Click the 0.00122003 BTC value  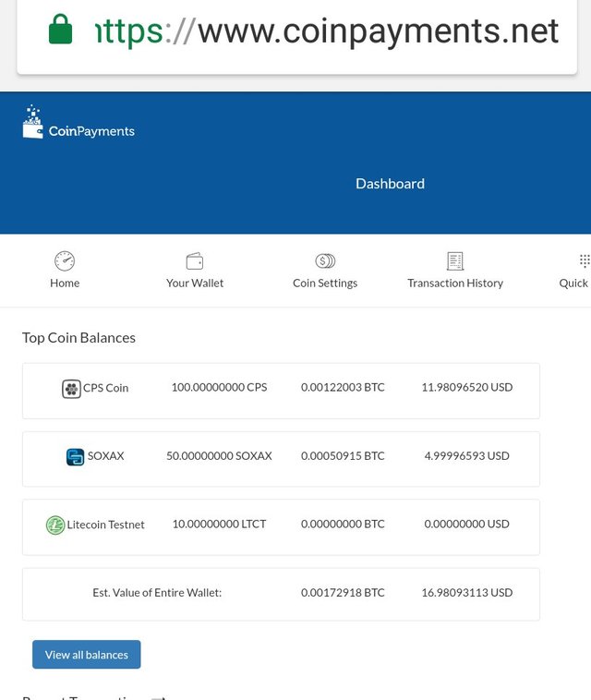point(343,387)
